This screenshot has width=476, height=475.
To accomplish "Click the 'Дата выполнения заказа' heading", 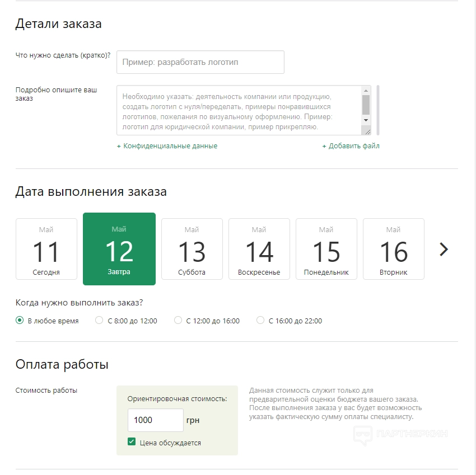I will pos(91,192).
